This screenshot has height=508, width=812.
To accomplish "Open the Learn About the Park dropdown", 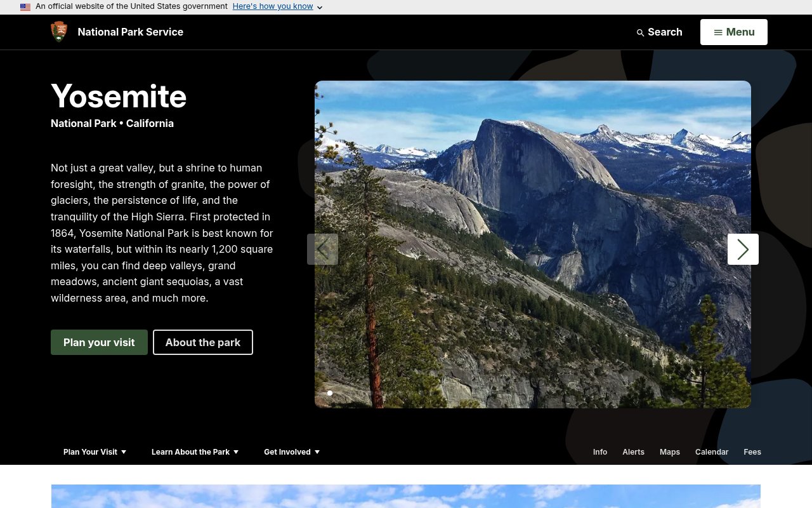I will pyautogui.click(x=195, y=452).
